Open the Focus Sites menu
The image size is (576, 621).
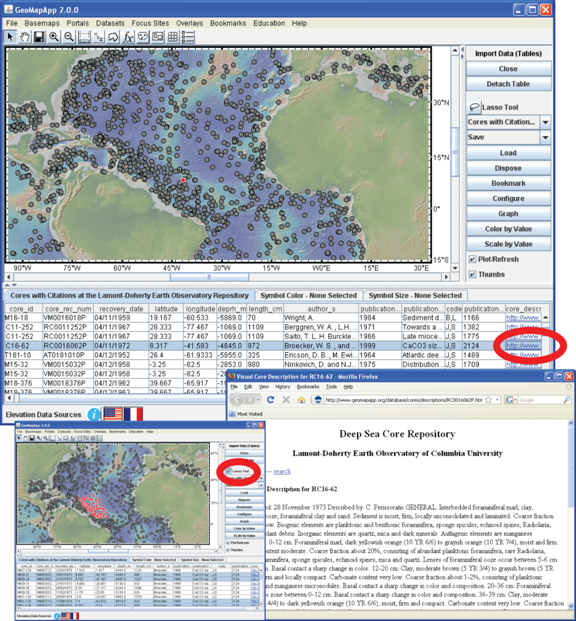(150, 23)
